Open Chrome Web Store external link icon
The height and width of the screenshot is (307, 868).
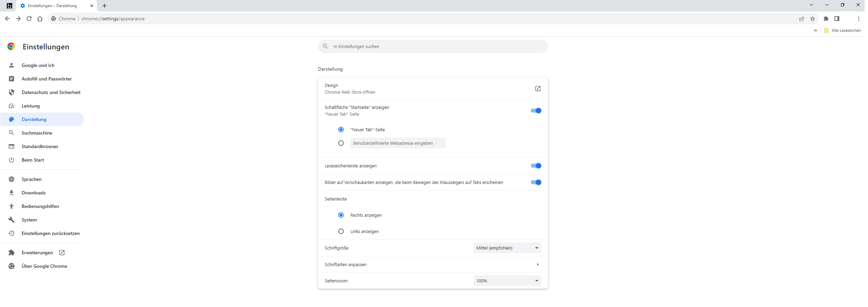tap(538, 89)
